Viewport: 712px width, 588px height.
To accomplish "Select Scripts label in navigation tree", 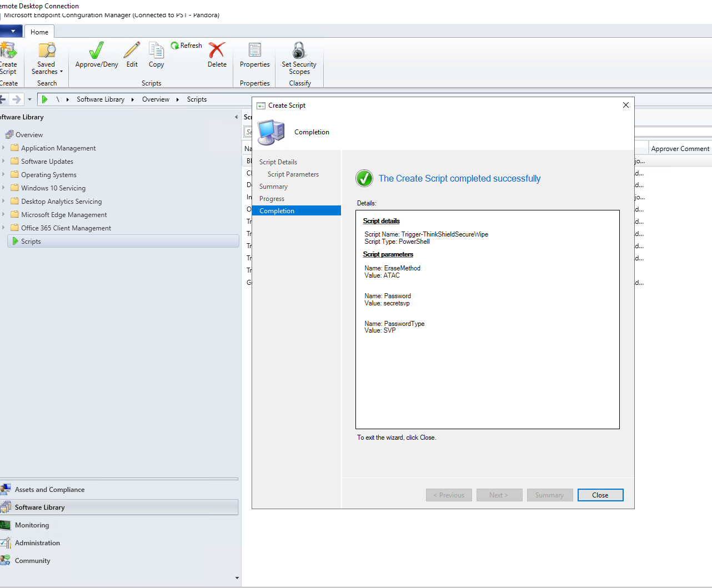I will [x=31, y=242].
